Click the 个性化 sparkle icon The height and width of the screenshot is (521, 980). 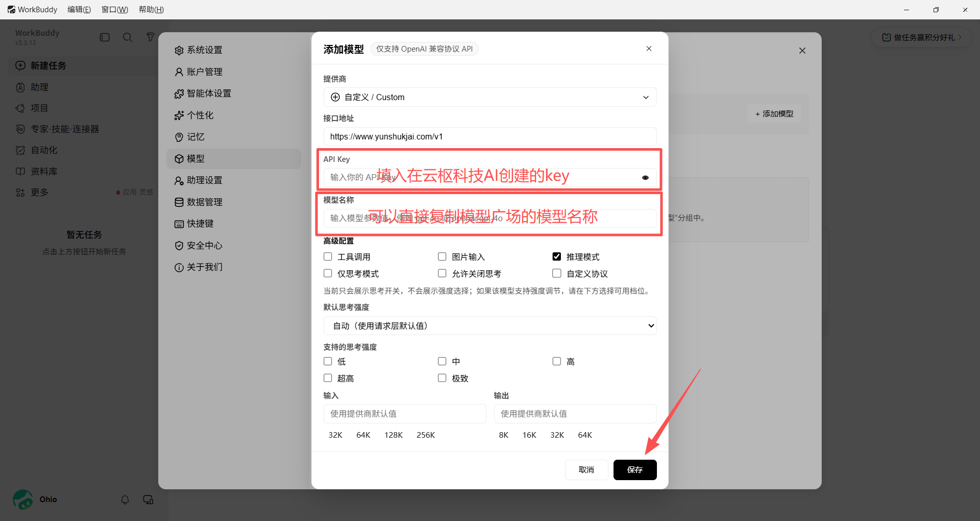pyautogui.click(x=179, y=115)
